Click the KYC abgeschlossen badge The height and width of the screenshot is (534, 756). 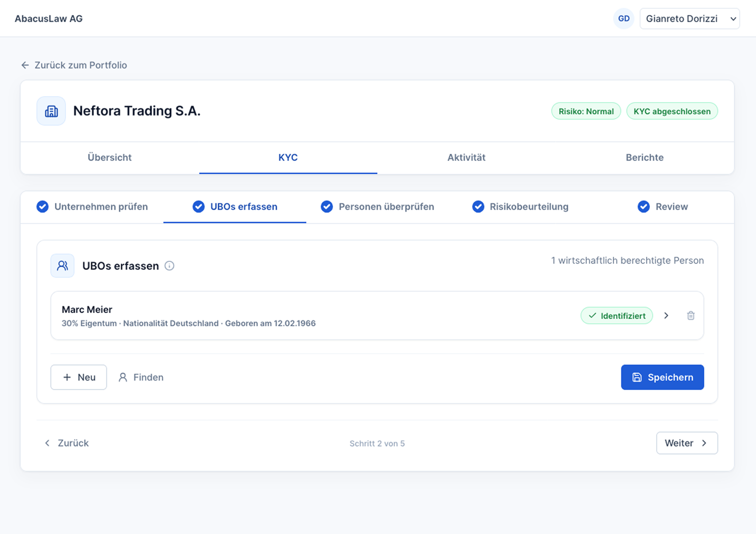point(672,111)
